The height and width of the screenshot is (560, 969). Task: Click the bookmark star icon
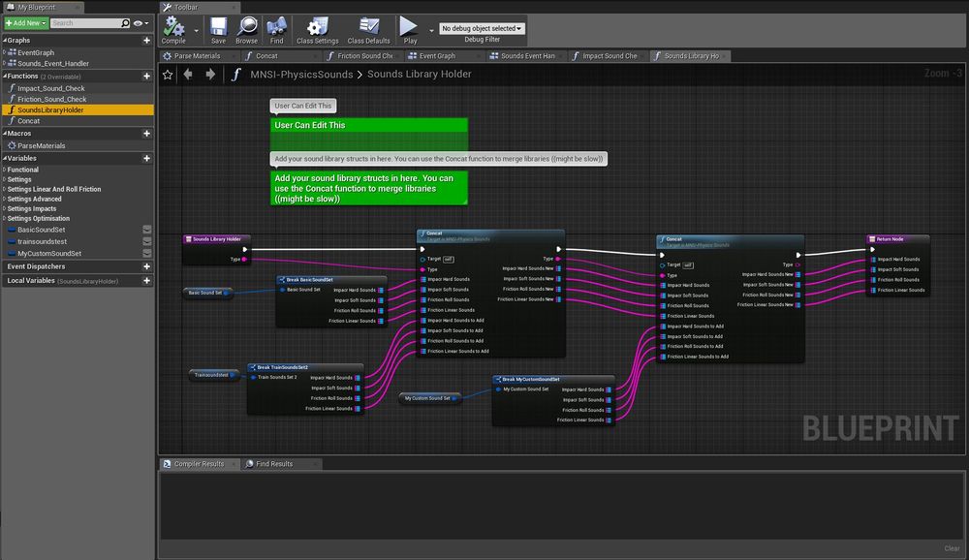coord(168,74)
